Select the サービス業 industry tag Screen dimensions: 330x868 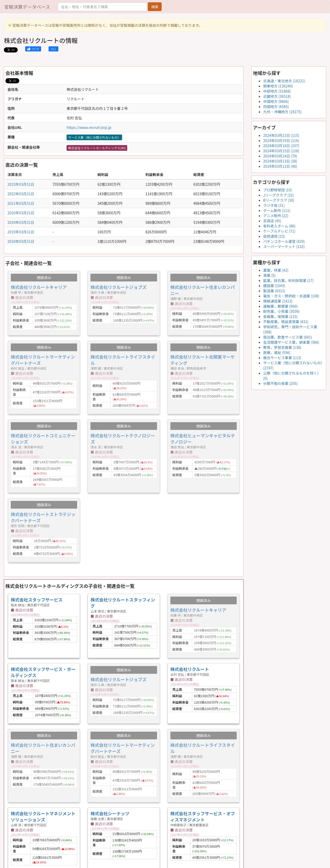(x=94, y=137)
